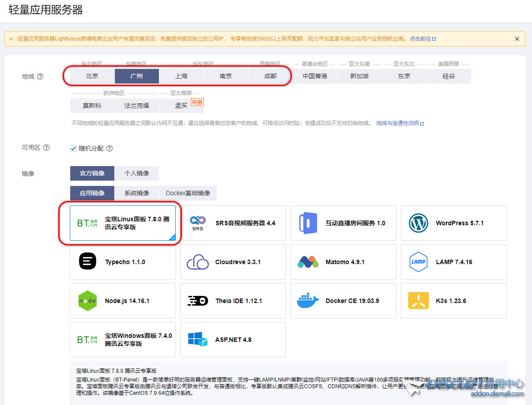Toggle the 随机分配 checkbox
Screen dimensions: 532x405
pos(73,148)
